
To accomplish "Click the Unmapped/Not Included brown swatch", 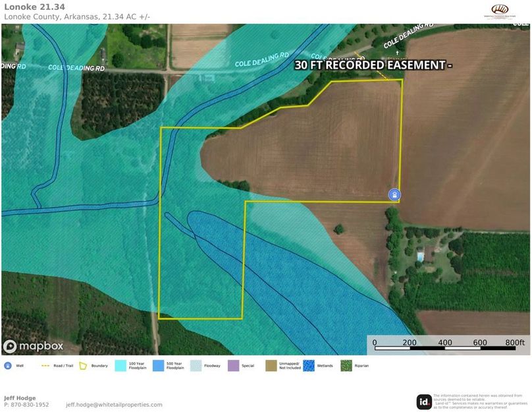I will [x=271, y=366].
